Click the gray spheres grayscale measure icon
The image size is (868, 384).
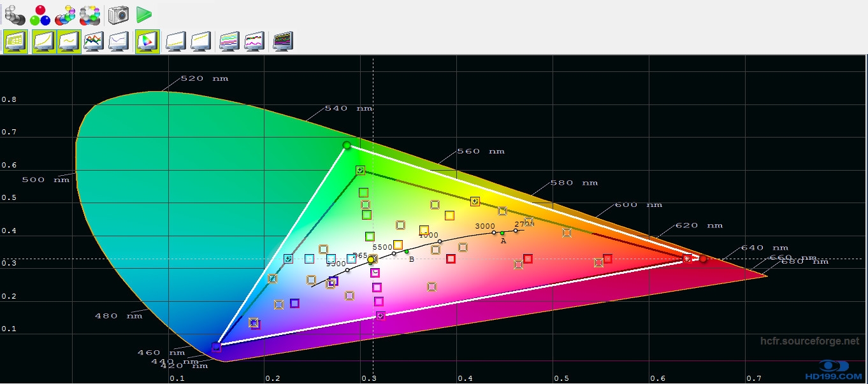(x=15, y=14)
